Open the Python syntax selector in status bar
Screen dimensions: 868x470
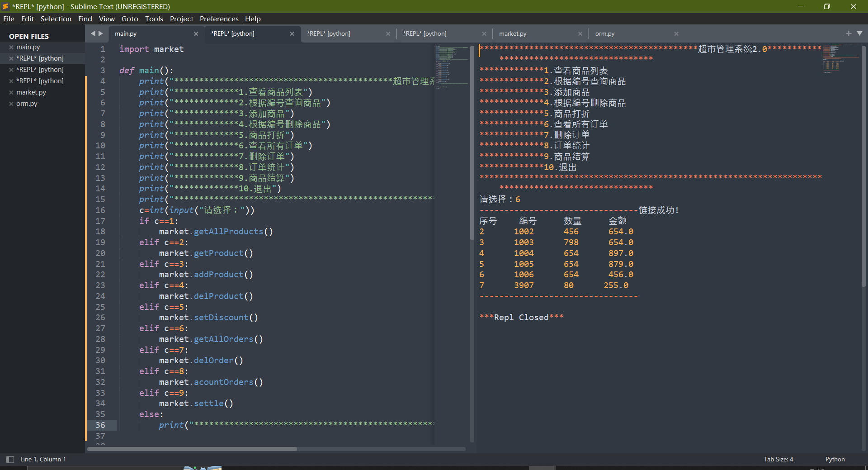835,459
